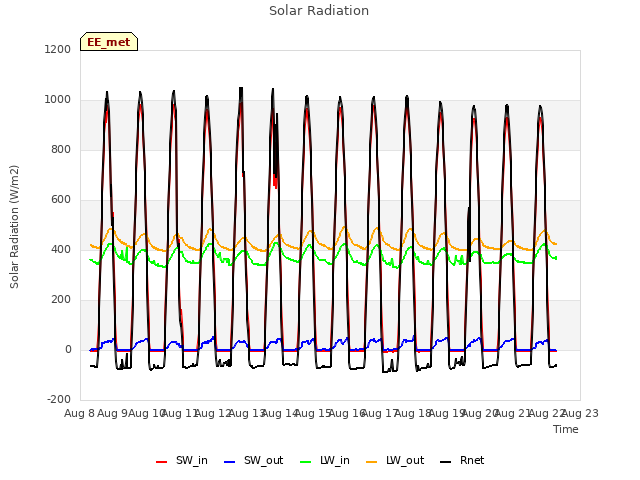The width and height of the screenshot is (640, 480).
Task: Click the Aug 15 x-axis tick label
Action: point(313,414)
